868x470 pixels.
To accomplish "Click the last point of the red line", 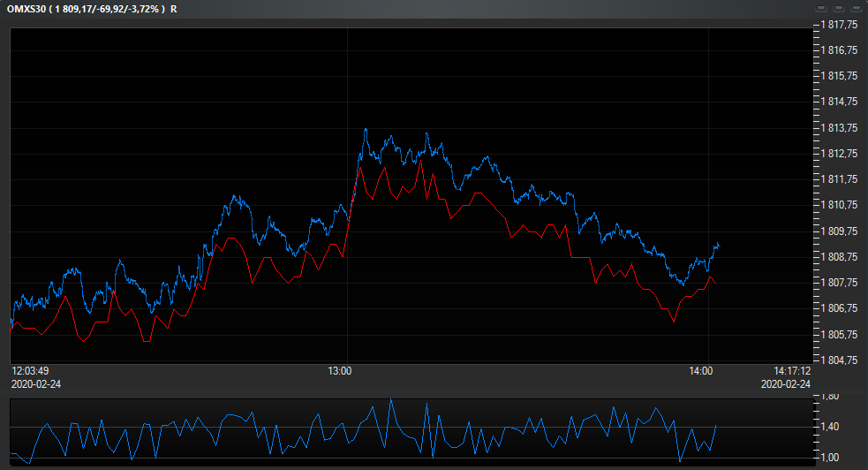I will click(716, 284).
